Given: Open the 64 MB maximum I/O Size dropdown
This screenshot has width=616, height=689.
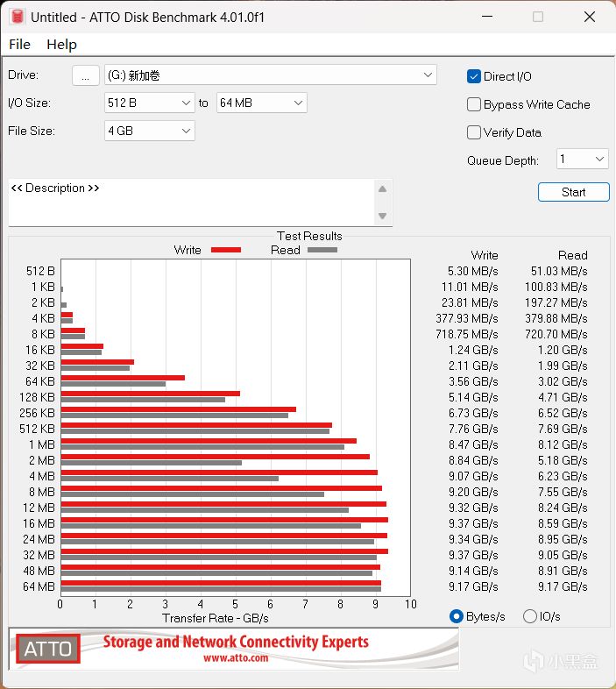Looking at the screenshot, I should (x=261, y=103).
